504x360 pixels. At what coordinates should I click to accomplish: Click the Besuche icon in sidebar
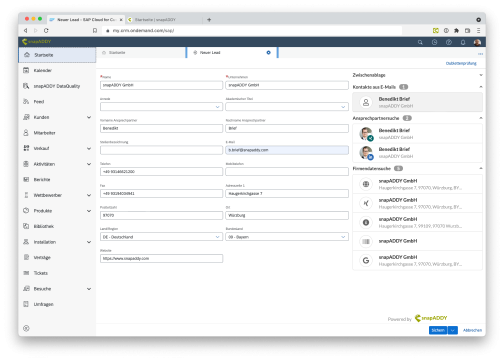click(26, 288)
